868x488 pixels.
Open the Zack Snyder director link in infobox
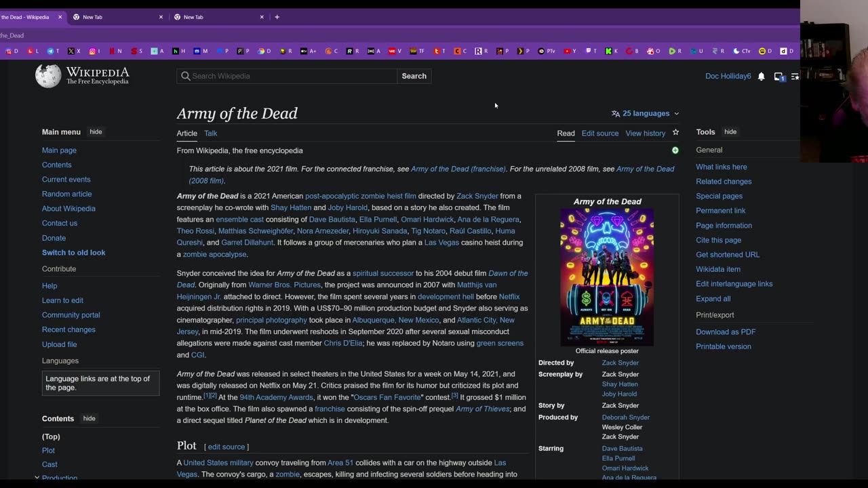tap(620, 363)
